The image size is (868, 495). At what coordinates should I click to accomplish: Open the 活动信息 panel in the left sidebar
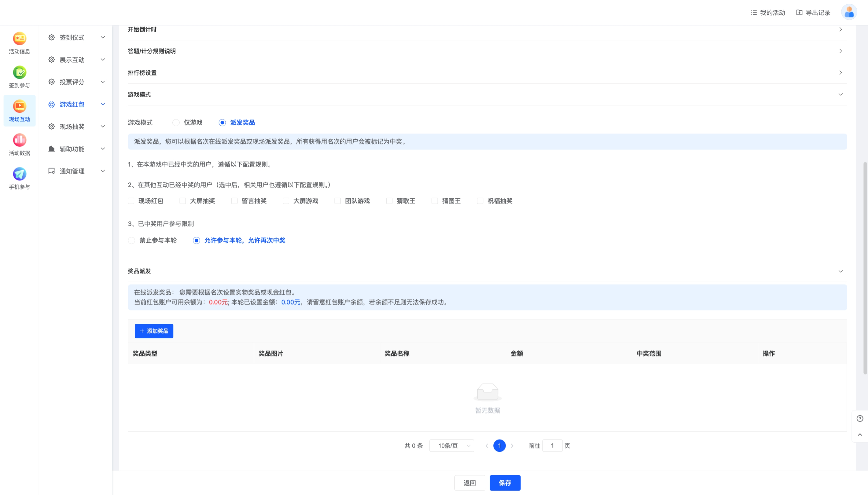click(x=19, y=42)
